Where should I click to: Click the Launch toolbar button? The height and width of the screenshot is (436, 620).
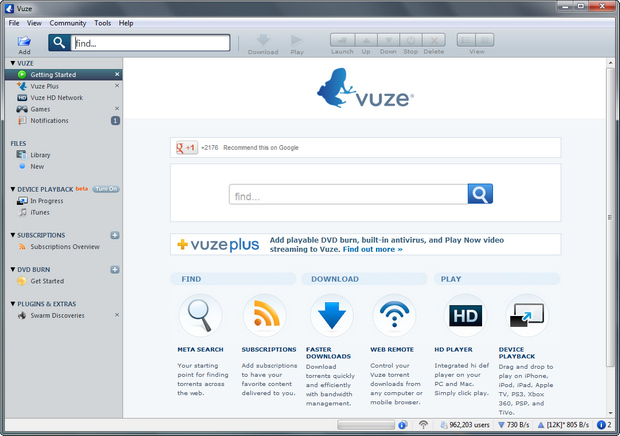[342, 40]
